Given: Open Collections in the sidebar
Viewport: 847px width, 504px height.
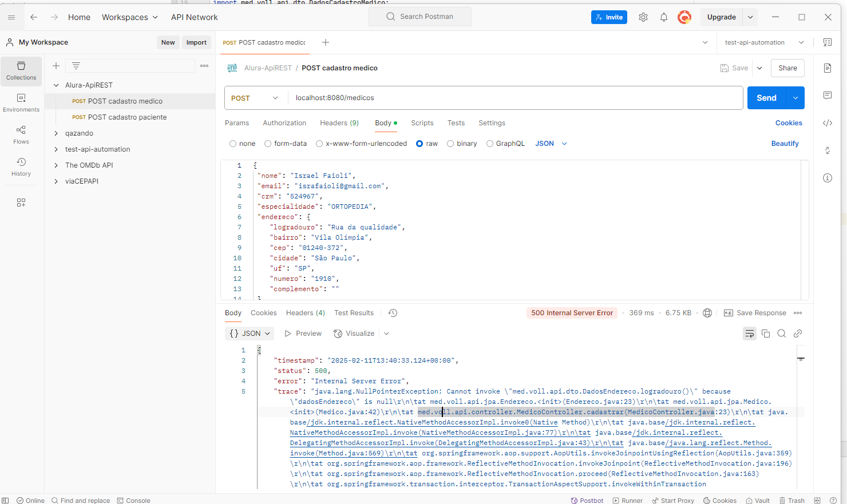Looking at the screenshot, I should tap(21, 71).
